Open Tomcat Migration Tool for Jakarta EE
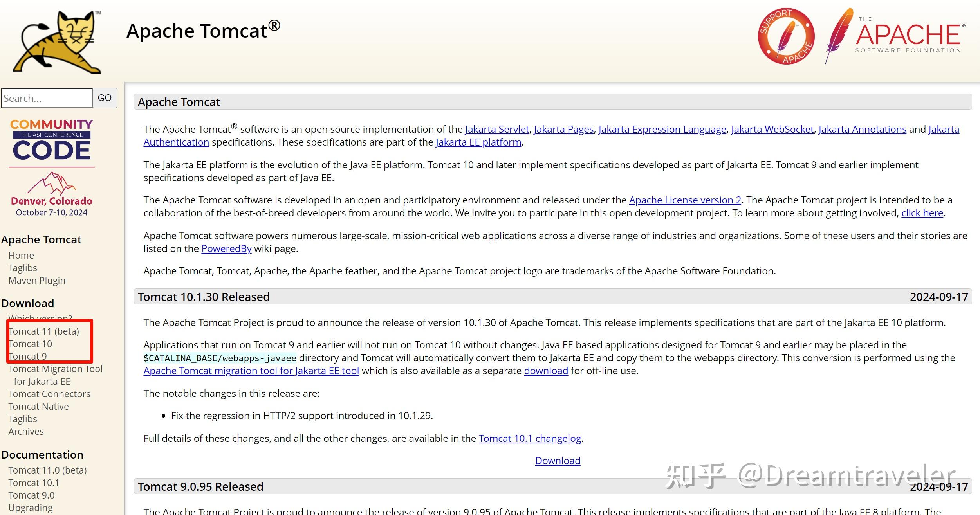980x515 pixels. [x=55, y=369]
